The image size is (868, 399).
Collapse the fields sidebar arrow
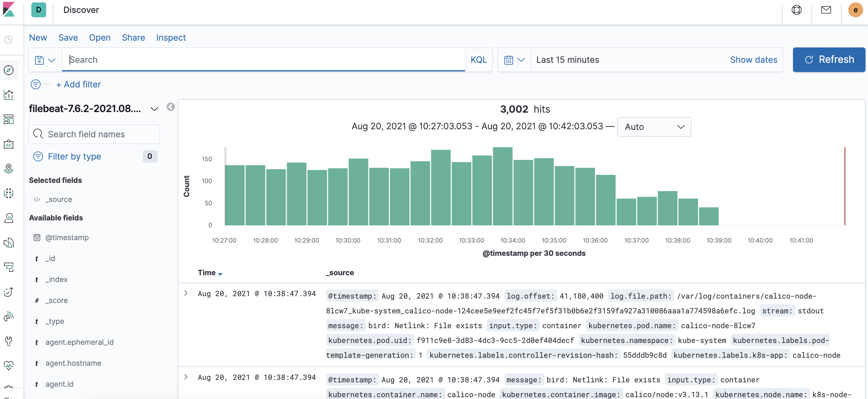pos(170,107)
